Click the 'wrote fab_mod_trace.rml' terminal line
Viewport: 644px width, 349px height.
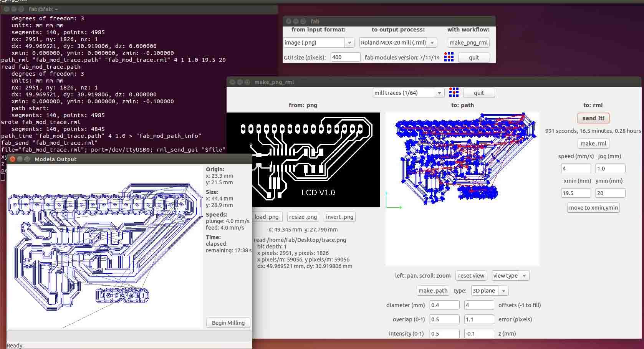pos(41,122)
